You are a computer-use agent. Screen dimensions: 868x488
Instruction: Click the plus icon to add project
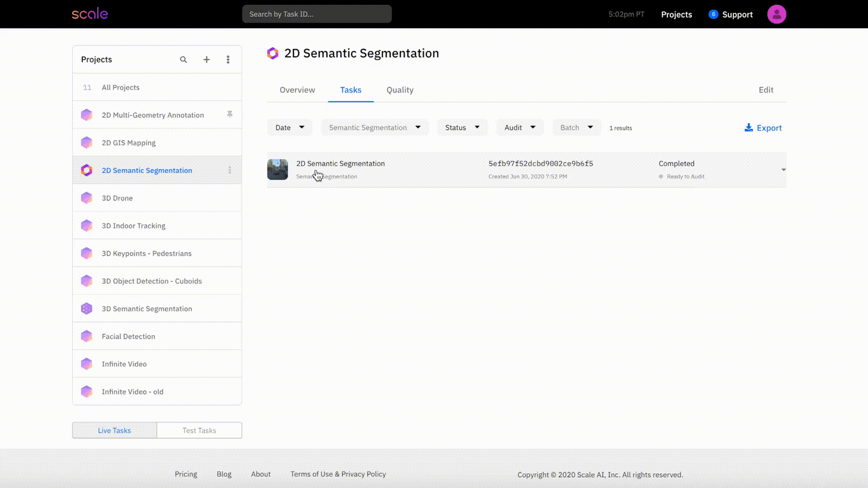tap(206, 60)
